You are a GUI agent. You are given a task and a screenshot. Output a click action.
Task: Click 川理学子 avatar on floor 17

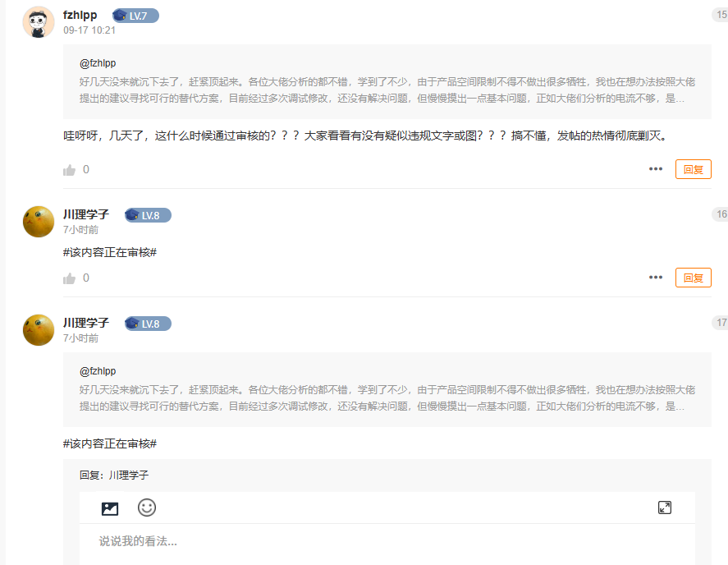click(38, 330)
